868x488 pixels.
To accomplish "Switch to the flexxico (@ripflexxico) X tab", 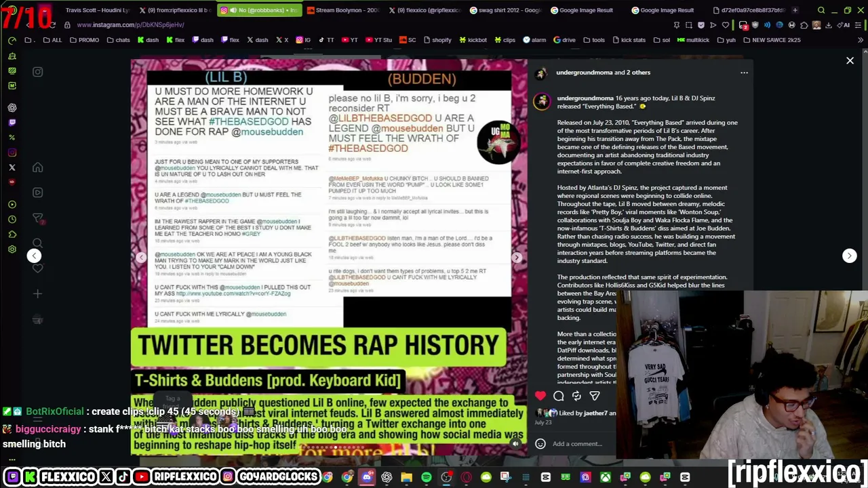I will coord(426,10).
